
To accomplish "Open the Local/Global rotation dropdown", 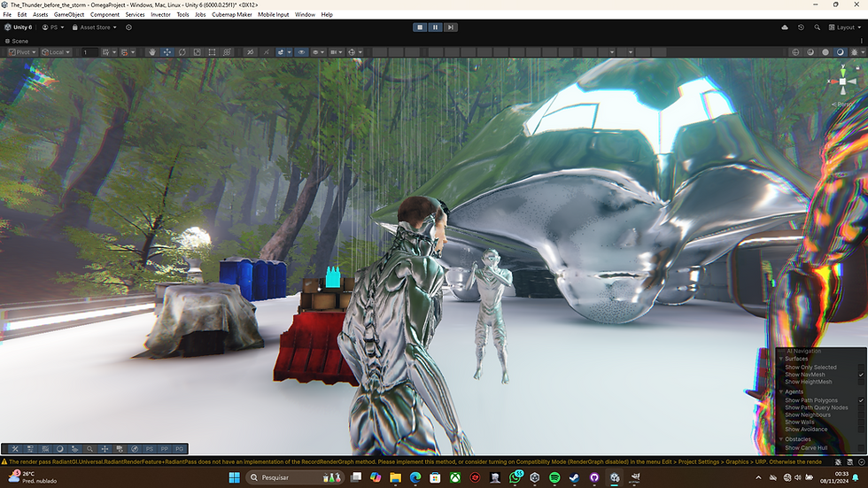I will [55, 52].
